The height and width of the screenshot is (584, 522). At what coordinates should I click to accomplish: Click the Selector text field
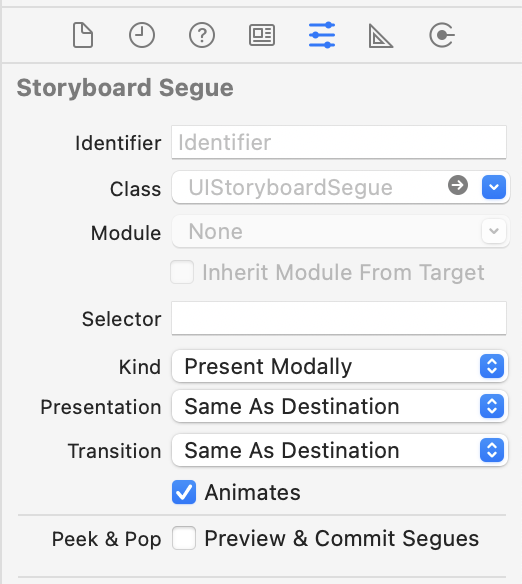[x=339, y=318]
